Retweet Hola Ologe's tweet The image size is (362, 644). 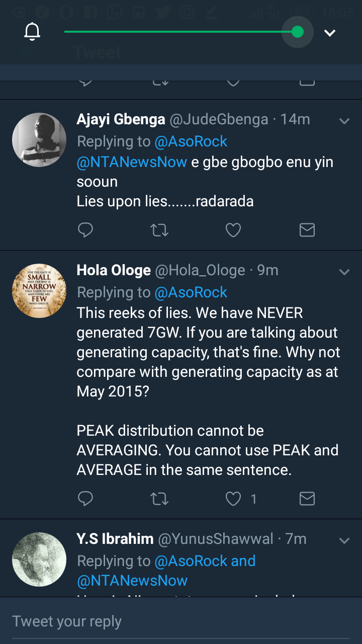coord(159,499)
